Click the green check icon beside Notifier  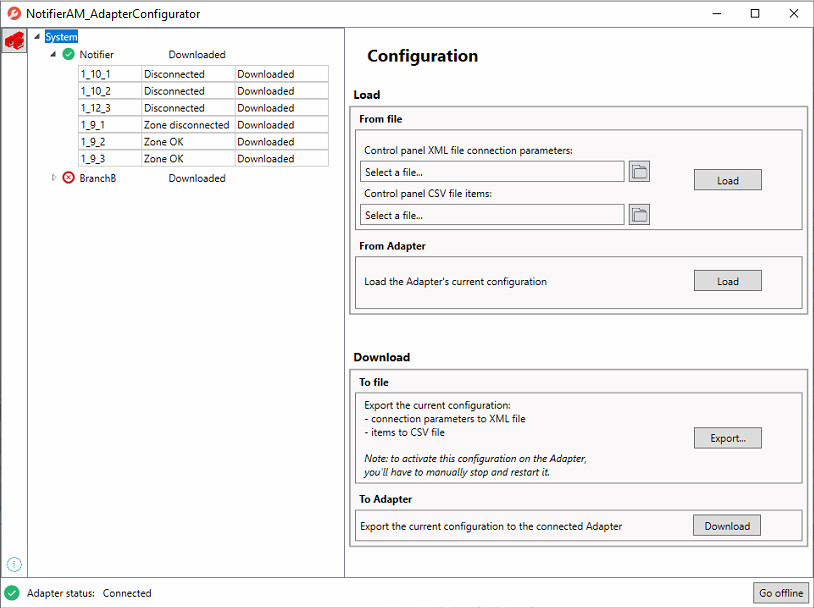pyautogui.click(x=68, y=55)
